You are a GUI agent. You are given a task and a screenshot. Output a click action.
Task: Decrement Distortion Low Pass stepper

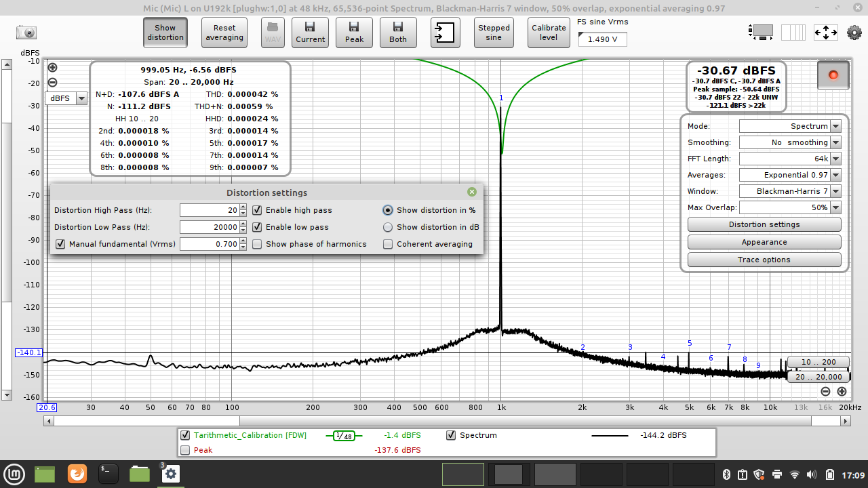(x=243, y=230)
